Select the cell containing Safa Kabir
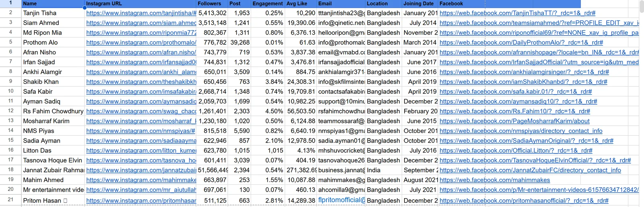This screenshot has height=207, width=644. (53, 91)
